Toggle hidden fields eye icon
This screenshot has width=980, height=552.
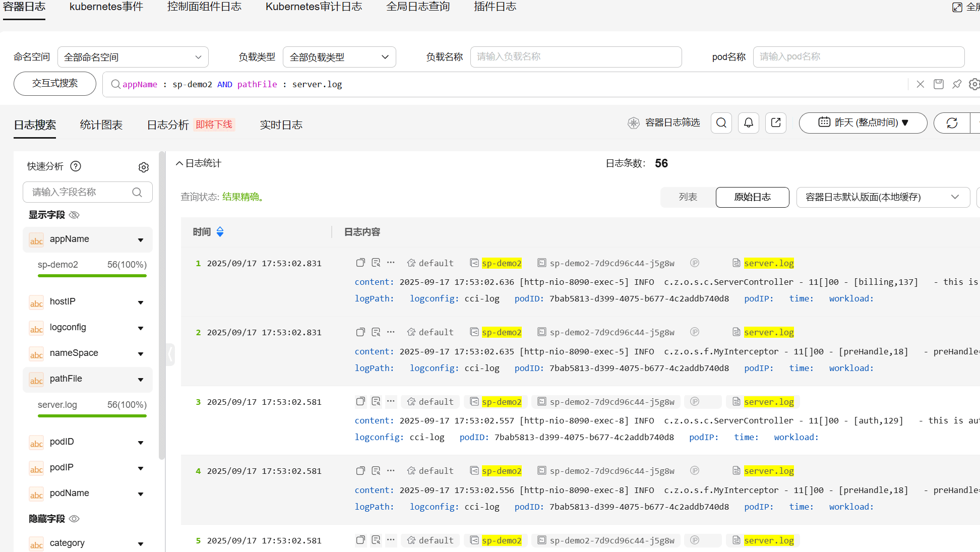click(x=75, y=518)
